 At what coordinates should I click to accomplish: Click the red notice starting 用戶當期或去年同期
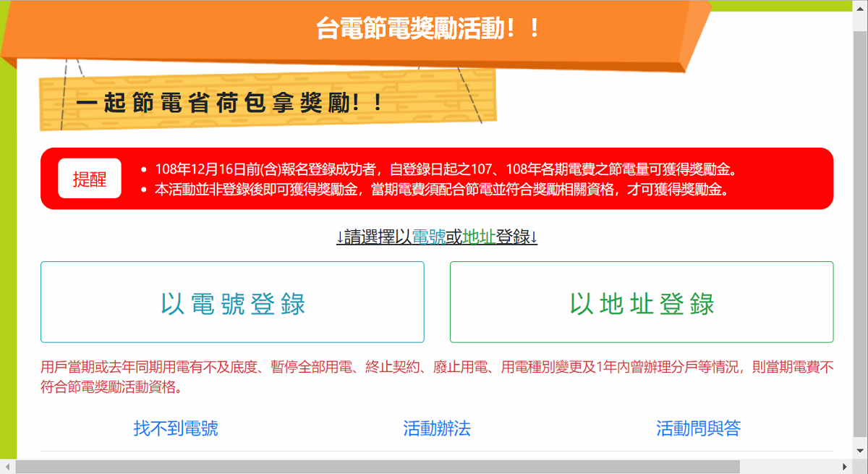[x=437, y=376]
